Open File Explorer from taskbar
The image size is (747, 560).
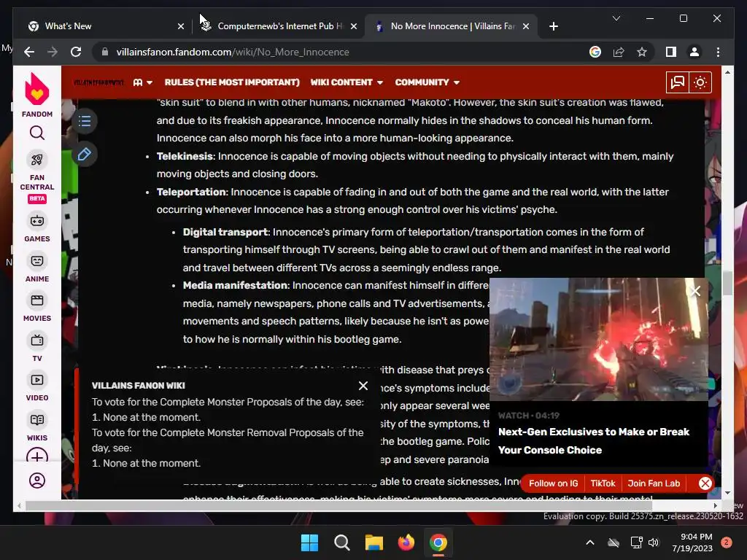(374, 542)
